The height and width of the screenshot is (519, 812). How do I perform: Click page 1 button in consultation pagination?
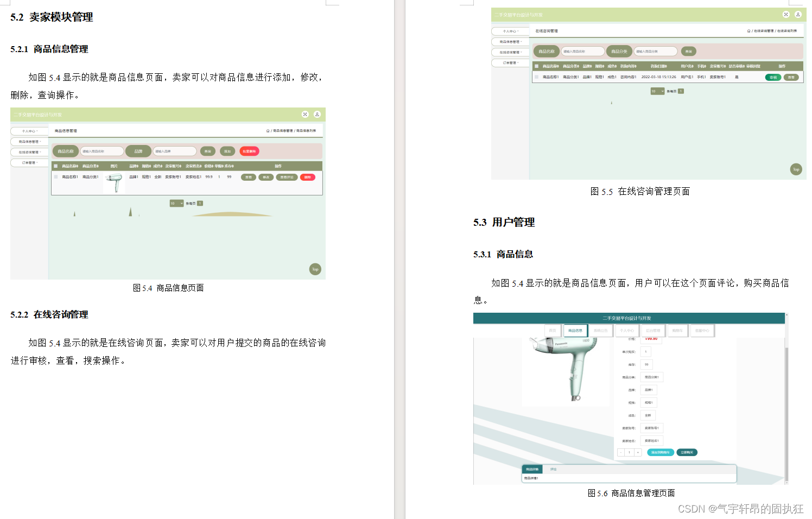pos(681,91)
